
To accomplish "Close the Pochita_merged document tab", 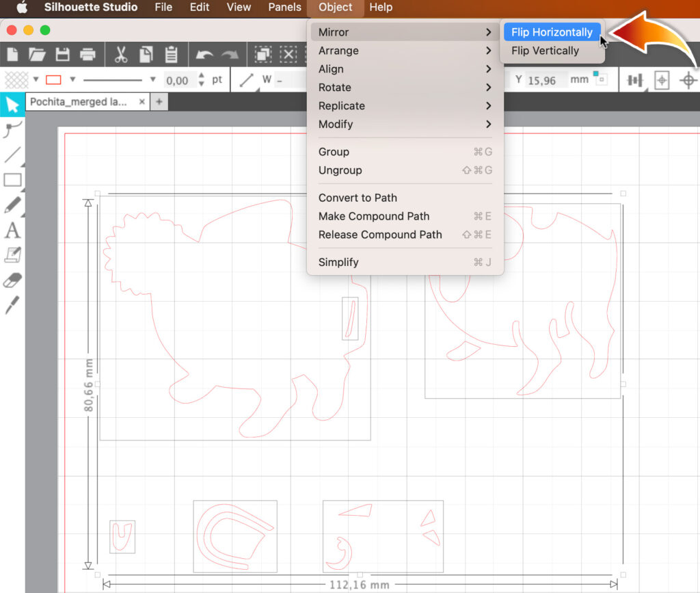I will click(141, 101).
